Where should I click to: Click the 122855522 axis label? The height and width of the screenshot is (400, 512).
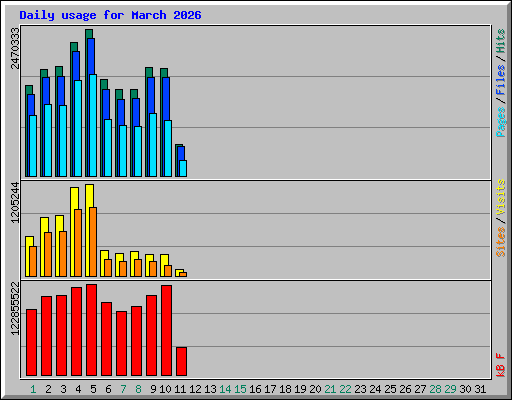click(x=15, y=308)
